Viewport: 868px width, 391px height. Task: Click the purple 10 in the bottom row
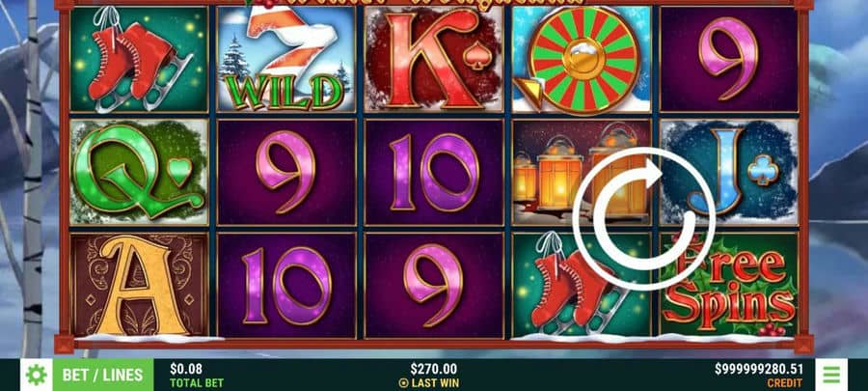286,285
